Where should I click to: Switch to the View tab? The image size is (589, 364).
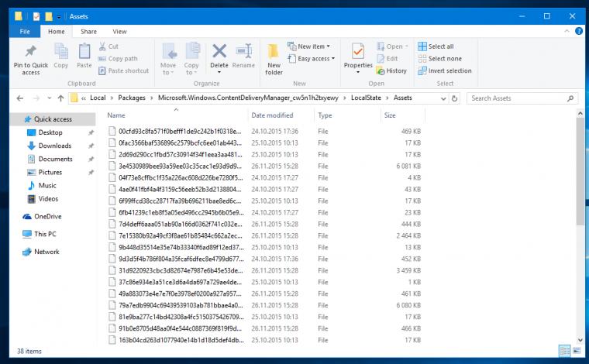pos(119,32)
